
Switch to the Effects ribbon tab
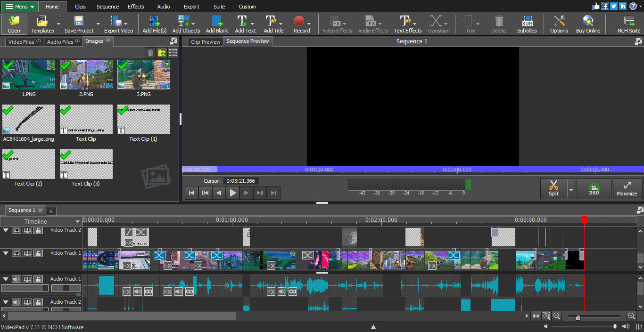136,7
